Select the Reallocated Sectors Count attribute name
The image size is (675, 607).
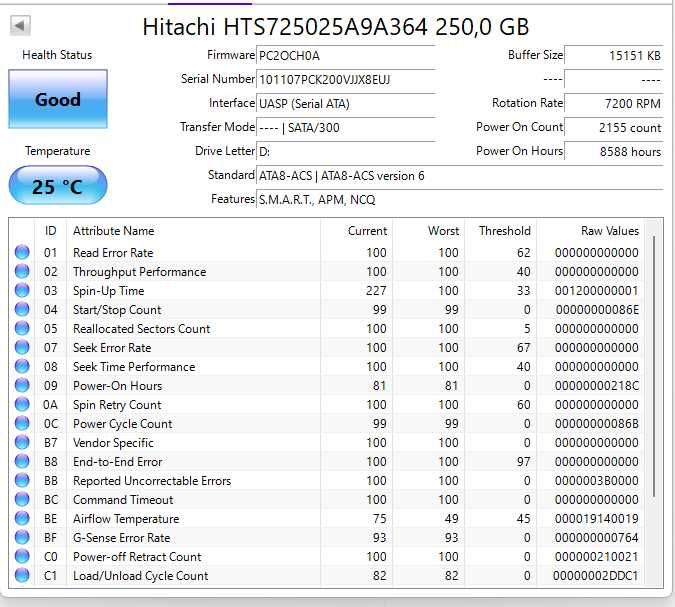[x=142, y=328]
